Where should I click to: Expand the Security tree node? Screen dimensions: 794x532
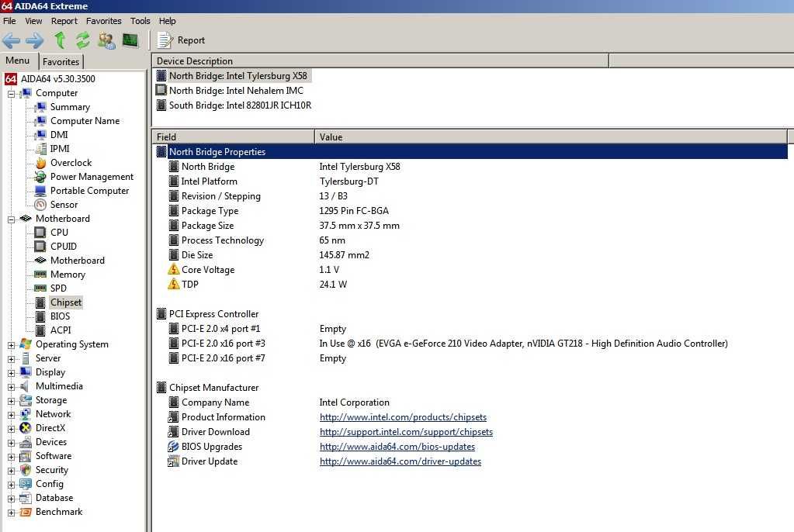tap(11, 471)
